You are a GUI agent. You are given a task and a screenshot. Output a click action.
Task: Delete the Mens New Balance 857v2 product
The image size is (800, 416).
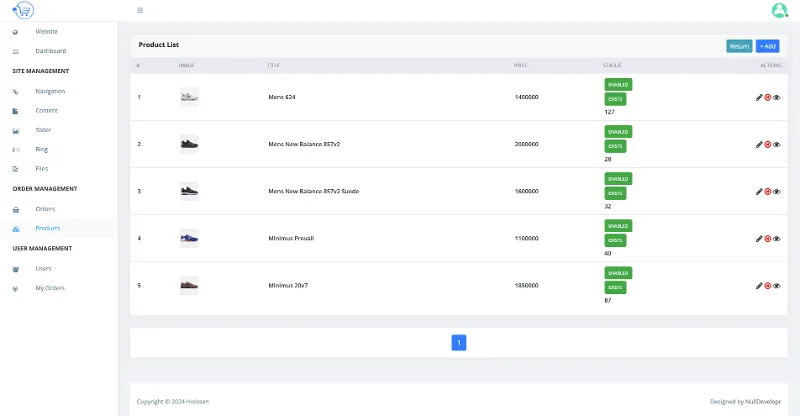coord(768,144)
